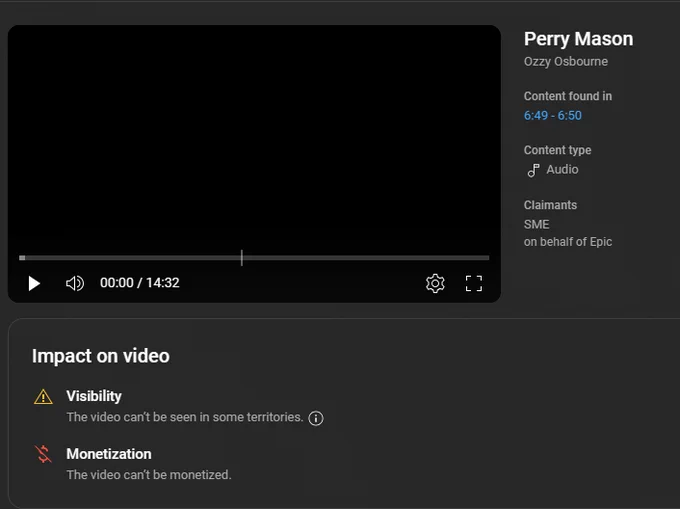The image size is (680, 509).
Task: Enter fullscreen mode
Action: click(x=474, y=284)
